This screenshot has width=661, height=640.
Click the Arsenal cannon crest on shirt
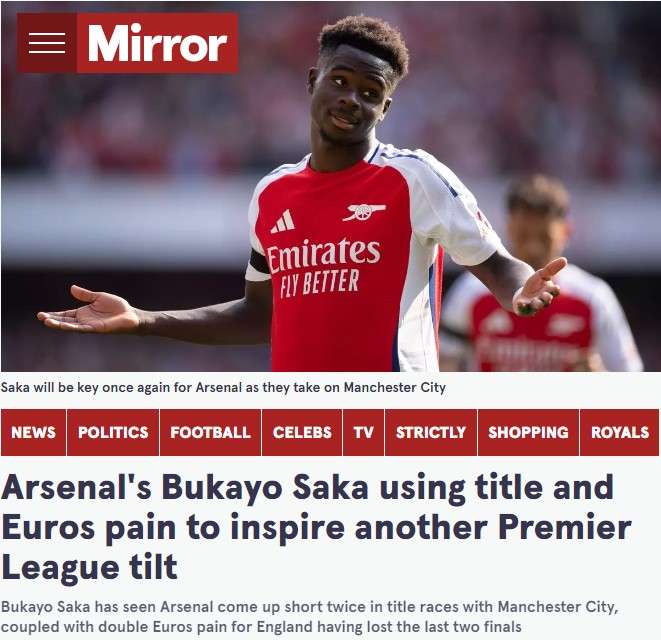[364, 212]
